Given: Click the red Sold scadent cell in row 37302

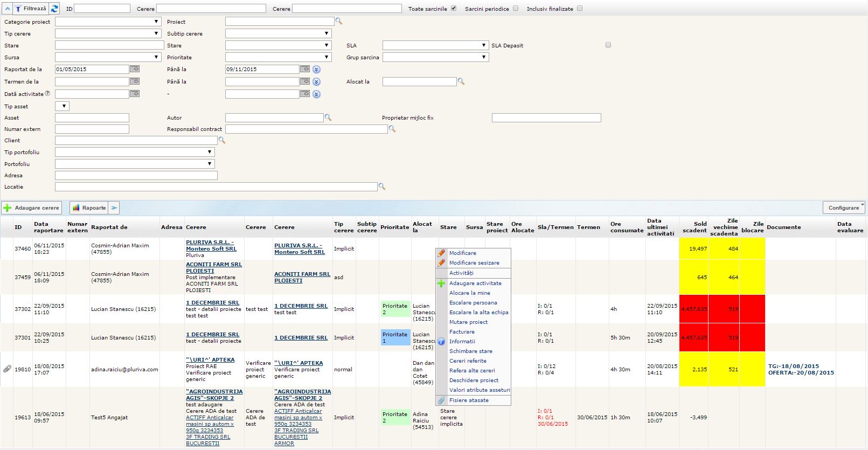Looking at the screenshot, I should tap(693, 309).
